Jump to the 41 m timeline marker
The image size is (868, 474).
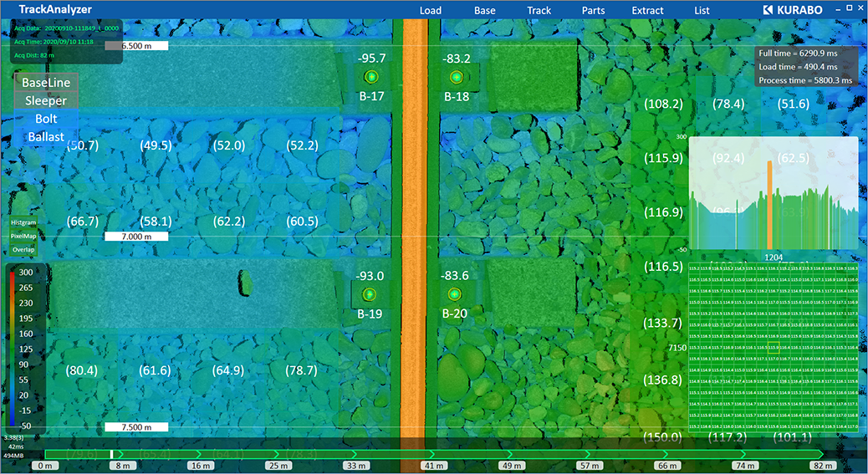tap(434, 466)
